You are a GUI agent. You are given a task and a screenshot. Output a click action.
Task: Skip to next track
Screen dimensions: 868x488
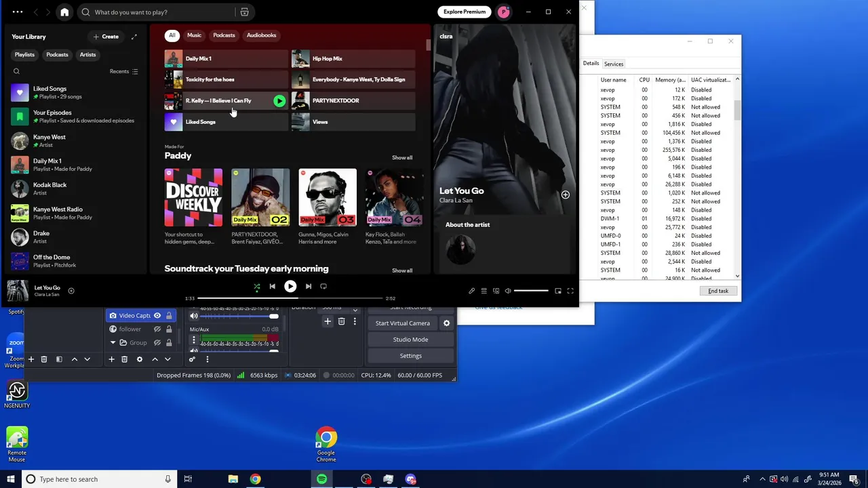[308, 286]
